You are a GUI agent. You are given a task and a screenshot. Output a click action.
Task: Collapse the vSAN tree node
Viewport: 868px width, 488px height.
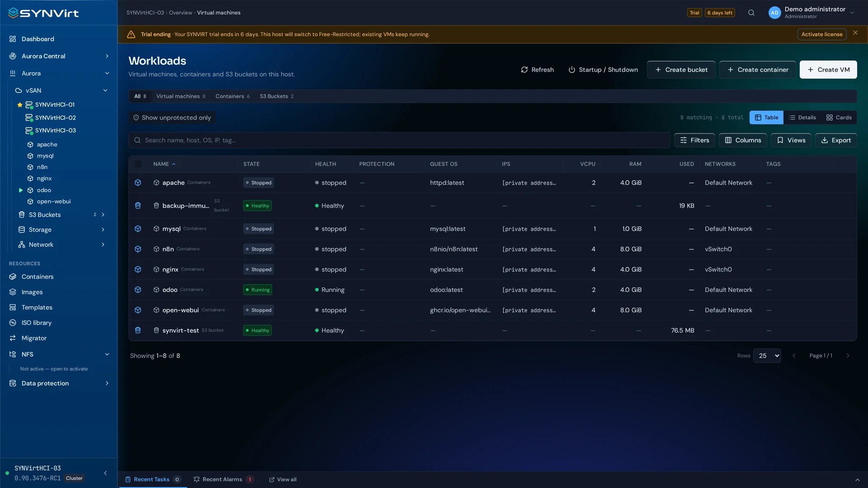[105, 90]
